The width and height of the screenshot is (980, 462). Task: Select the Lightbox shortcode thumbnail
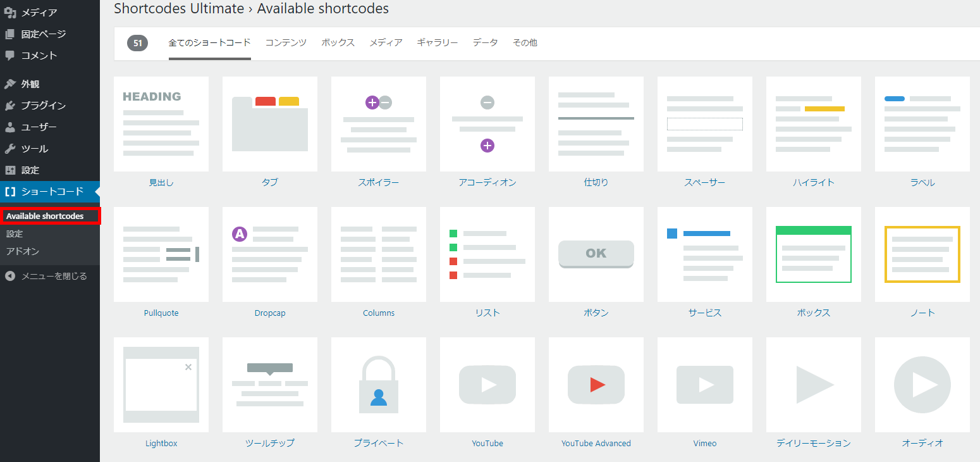click(x=161, y=385)
